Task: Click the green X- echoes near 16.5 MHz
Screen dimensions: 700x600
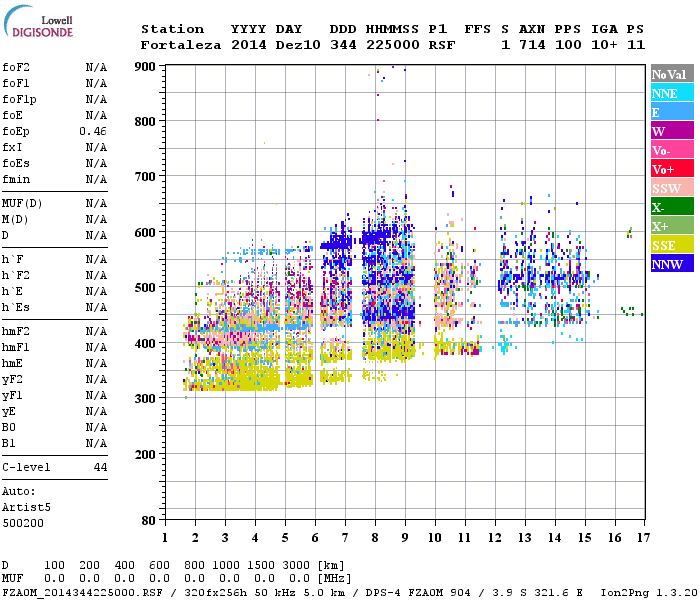Action: 632,311
